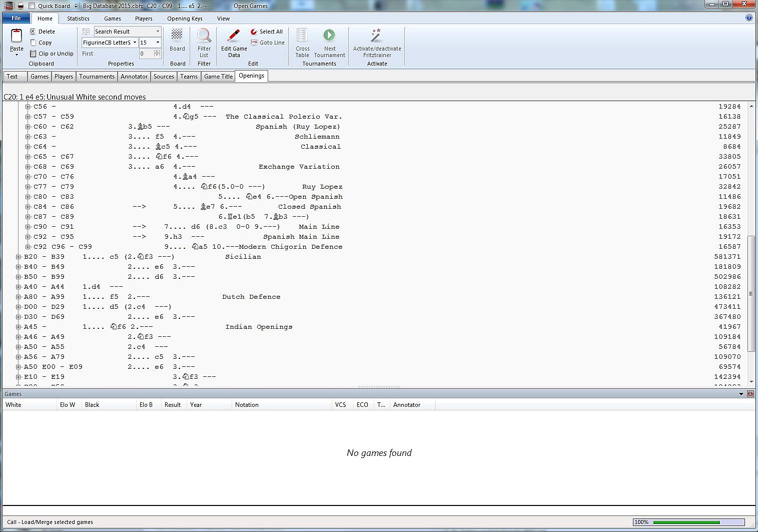Image resolution: width=758 pixels, height=532 pixels.
Task: Open the Search Result dropdown
Action: click(158, 32)
